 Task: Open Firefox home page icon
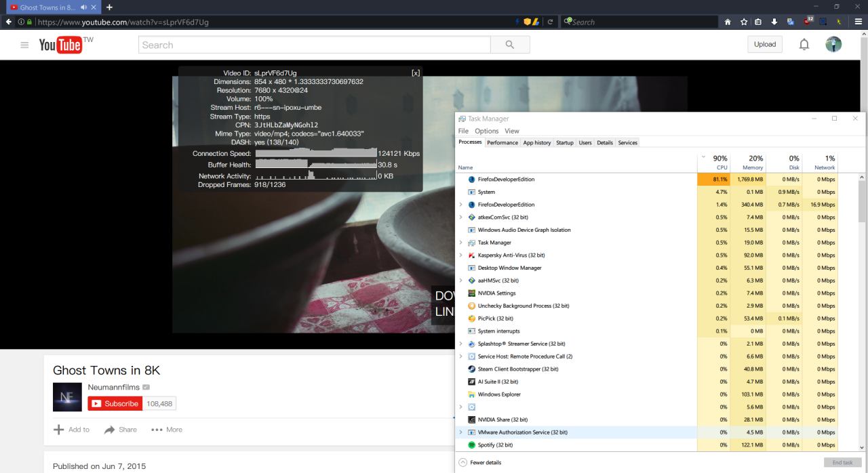click(728, 22)
